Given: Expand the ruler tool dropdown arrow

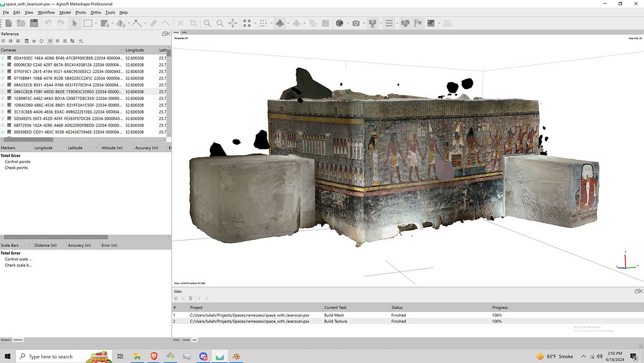Looking at the screenshot, I should click(x=146, y=23).
